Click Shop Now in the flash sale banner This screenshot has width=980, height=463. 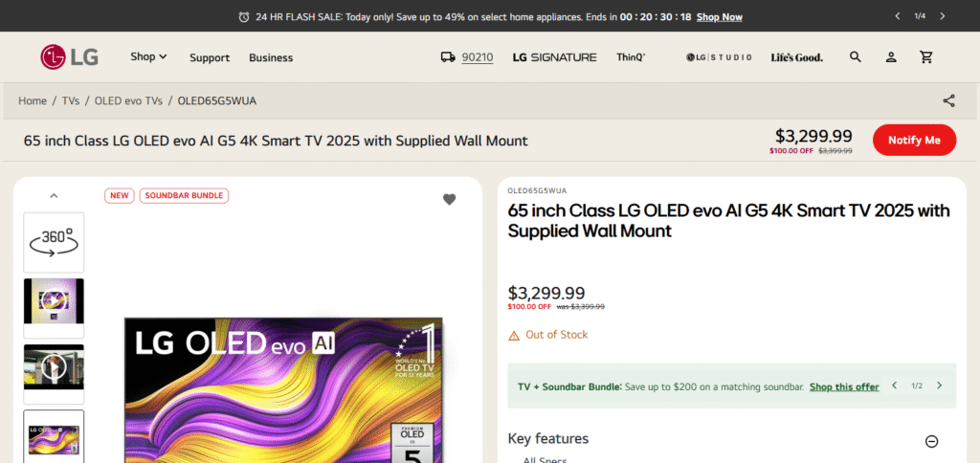[x=720, y=17]
